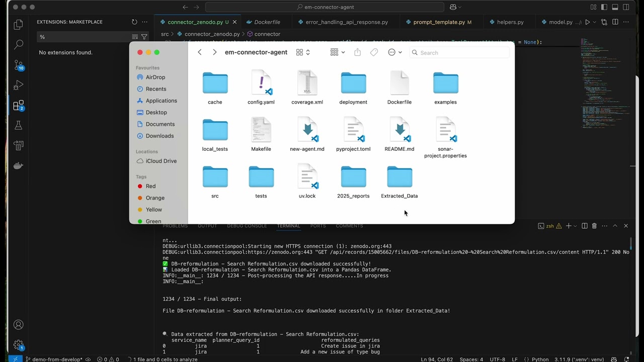Open the Explorer view in VS Code activity bar
The width and height of the screenshot is (644, 362).
(x=19, y=24)
